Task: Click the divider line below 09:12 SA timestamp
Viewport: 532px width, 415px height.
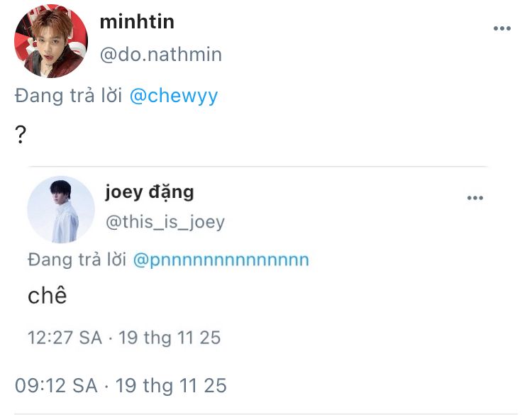Action: pos(266,414)
